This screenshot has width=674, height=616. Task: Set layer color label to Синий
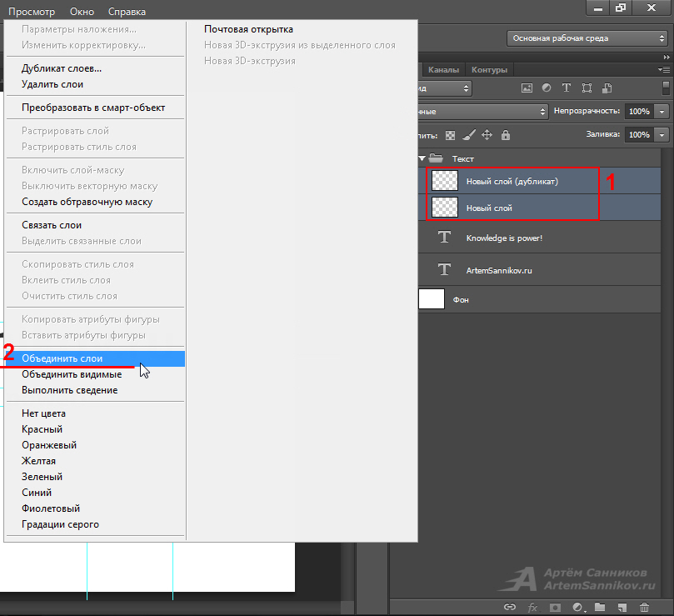(95, 493)
